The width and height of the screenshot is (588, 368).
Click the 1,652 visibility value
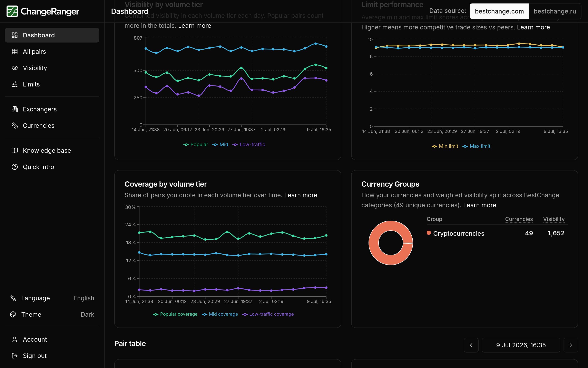556,233
